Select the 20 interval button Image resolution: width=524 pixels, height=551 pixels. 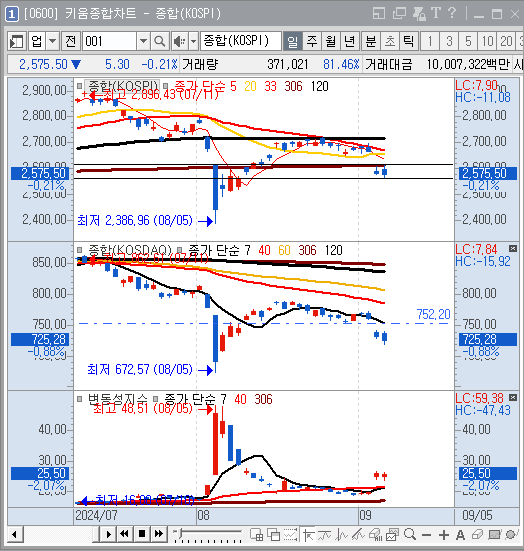pos(506,41)
